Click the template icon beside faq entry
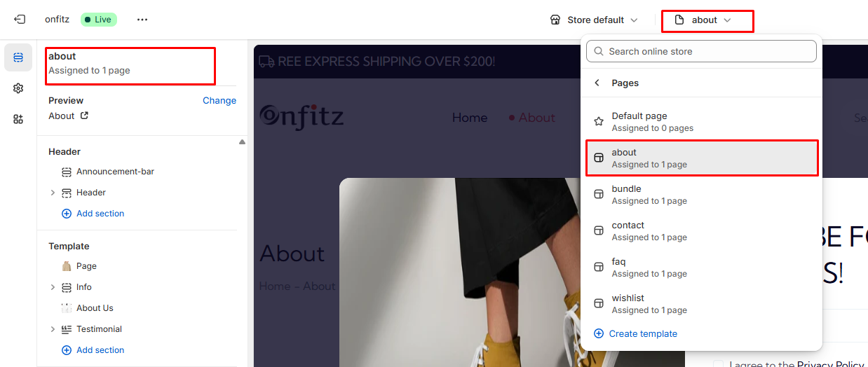The width and height of the screenshot is (868, 367). point(599,267)
